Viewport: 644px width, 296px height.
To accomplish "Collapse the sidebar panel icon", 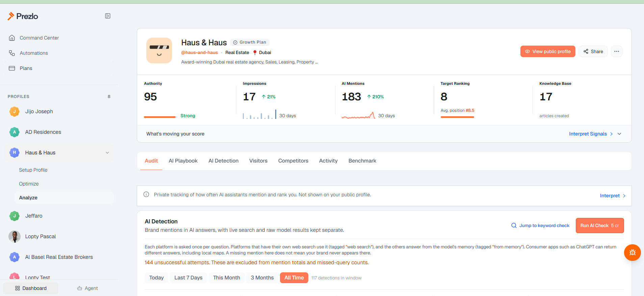I will pos(108,16).
